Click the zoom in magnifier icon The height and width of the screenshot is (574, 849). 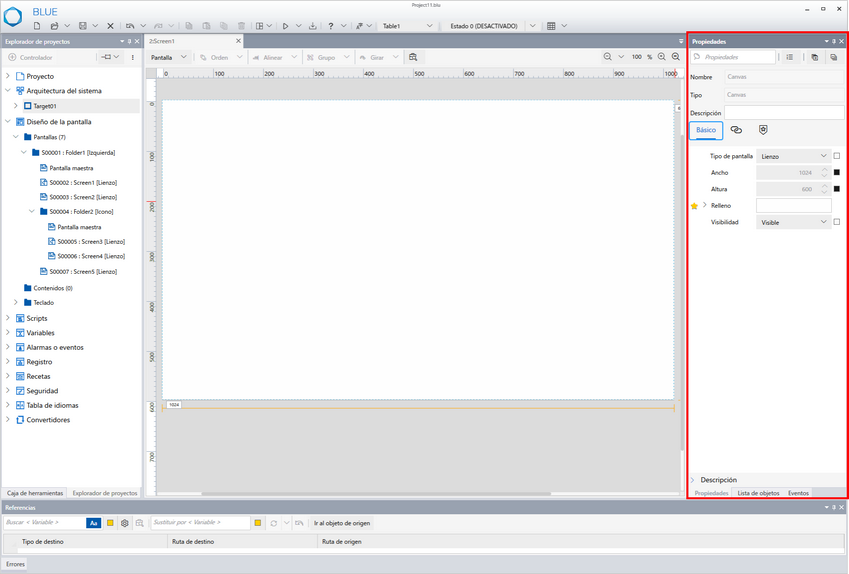662,57
